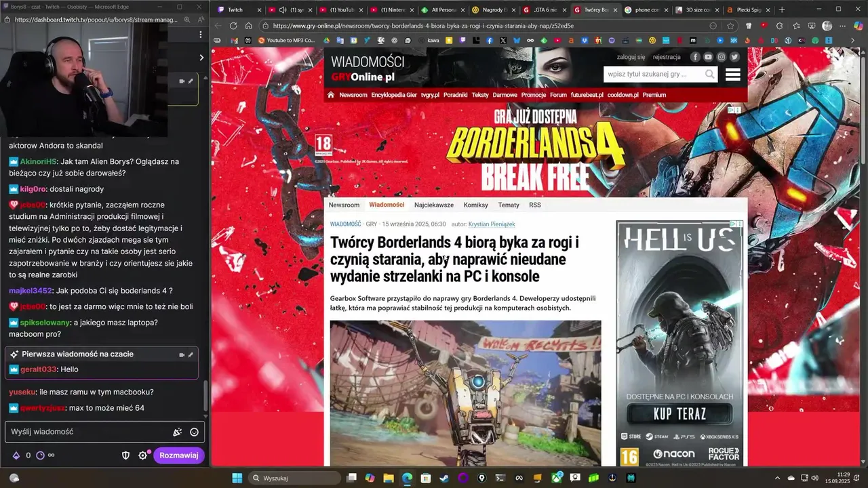The width and height of the screenshot is (868, 488).
Task: Open a new browser tab with plus button
Action: tap(782, 9)
